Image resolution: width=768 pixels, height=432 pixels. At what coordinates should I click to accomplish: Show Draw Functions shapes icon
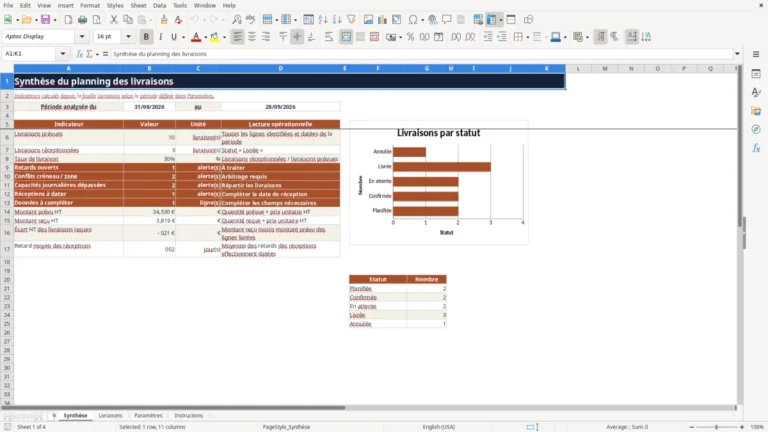pos(528,20)
